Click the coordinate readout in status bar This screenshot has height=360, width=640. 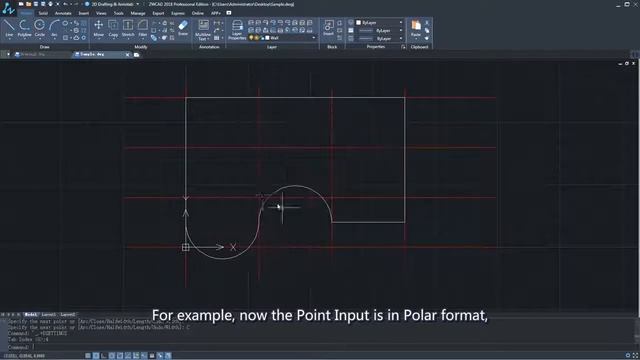click(x=23, y=356)
